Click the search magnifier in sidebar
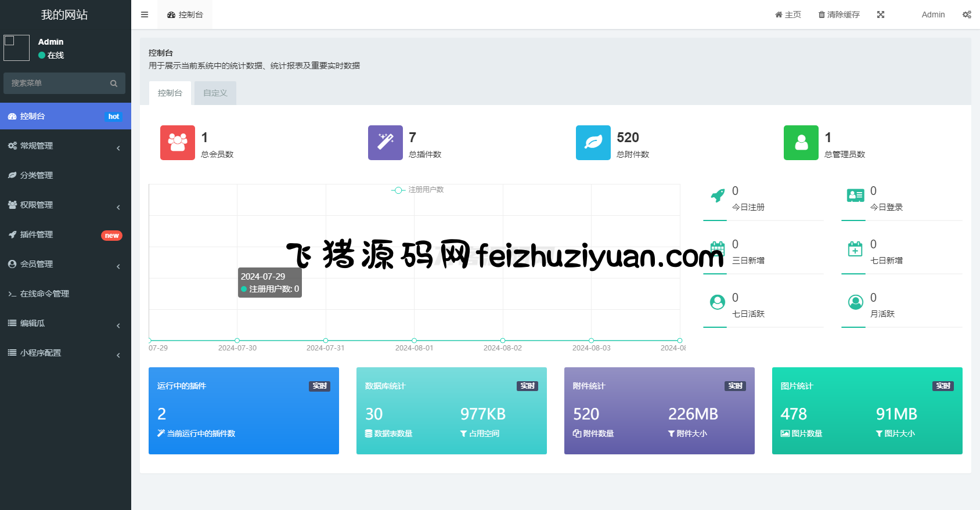The image size is (980, 510). [x=114, y=84]
